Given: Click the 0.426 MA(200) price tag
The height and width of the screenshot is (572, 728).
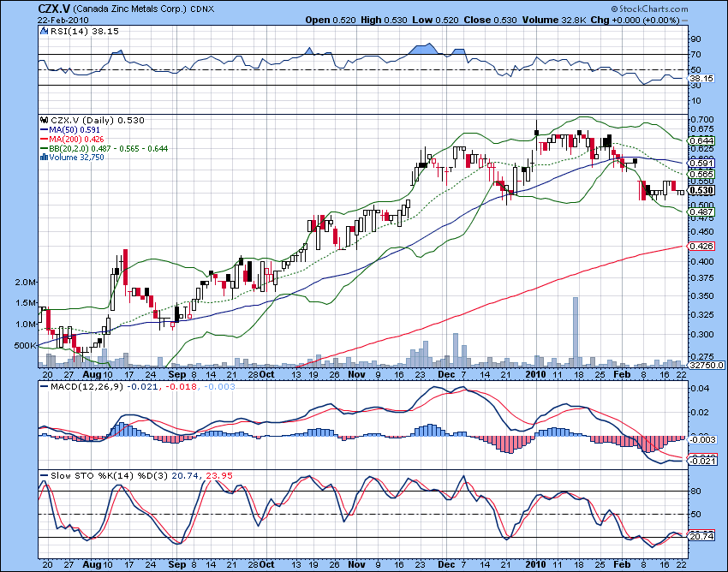Looking at the screenshot, I should [x=702, y=246].
